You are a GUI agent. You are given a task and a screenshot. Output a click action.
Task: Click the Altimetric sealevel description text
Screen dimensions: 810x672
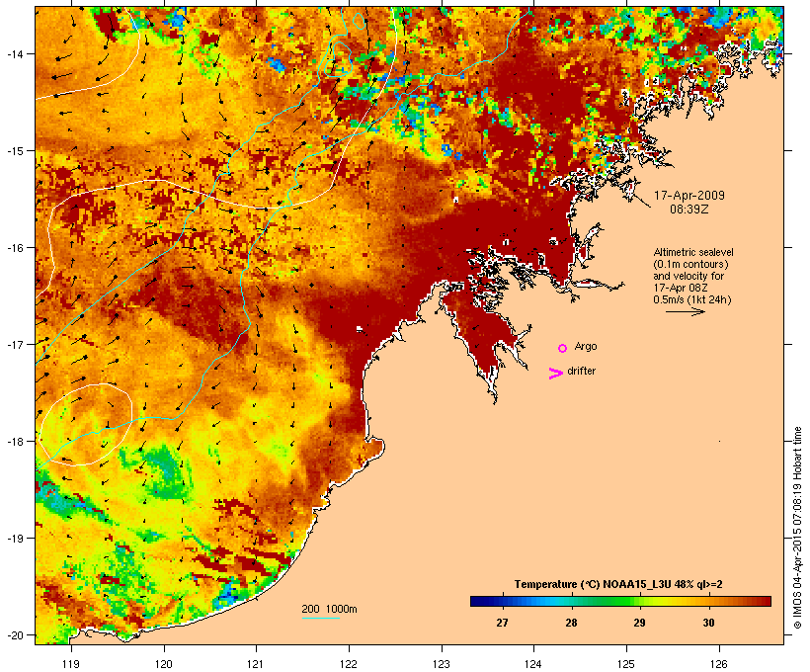[693, 276]
